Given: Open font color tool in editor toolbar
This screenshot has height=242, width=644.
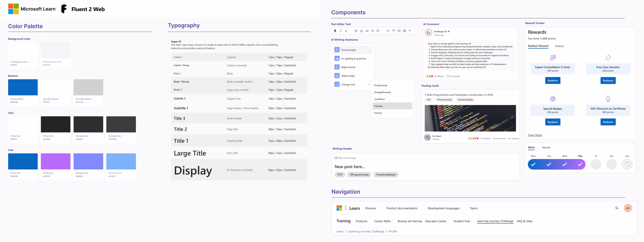Looking at the screenshot, I should coord(361,31).
